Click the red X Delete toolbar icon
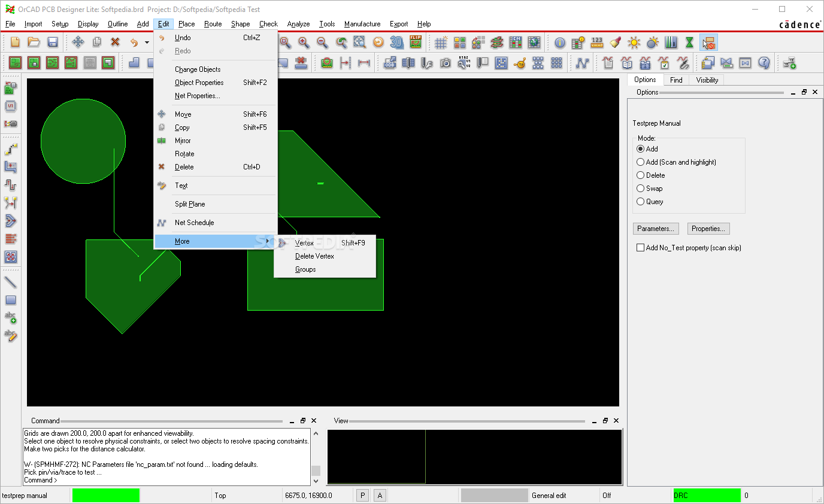 [x=115, y=42]
